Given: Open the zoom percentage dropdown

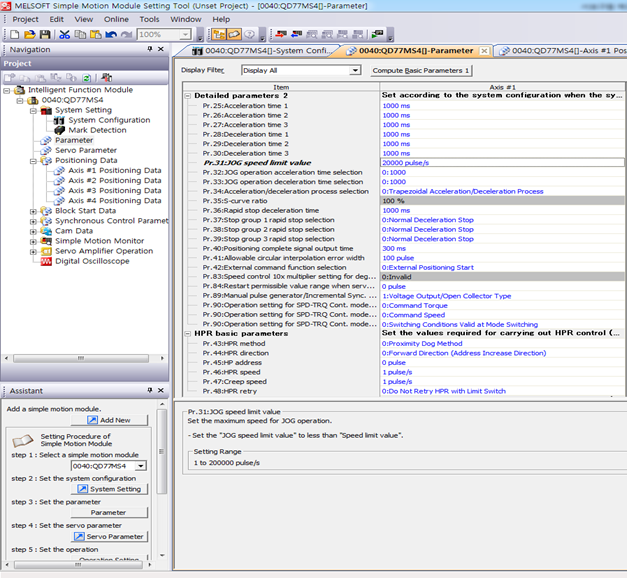Looking at the screenshot, I should pyautogui.click(x=185, y=35).
